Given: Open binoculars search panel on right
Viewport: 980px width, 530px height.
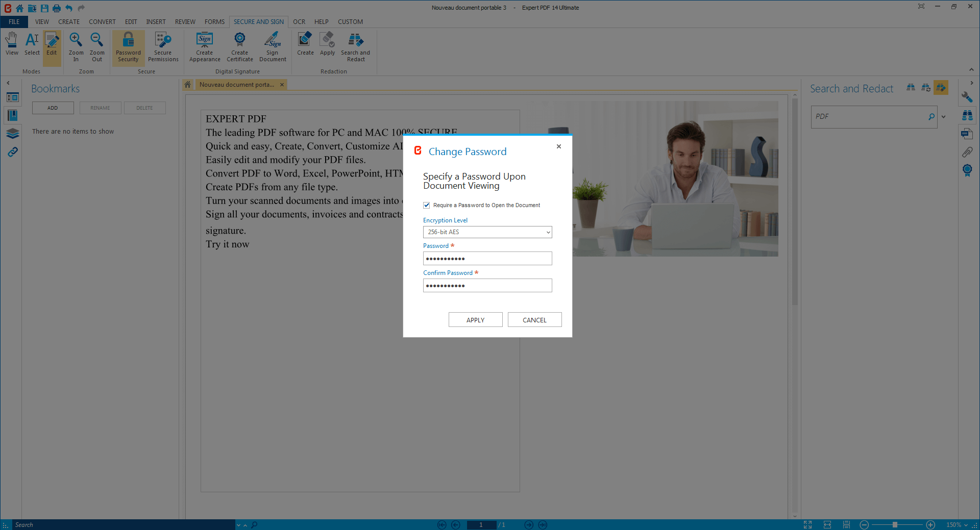Looking at the screenshot, I should [x=967, y=116].
